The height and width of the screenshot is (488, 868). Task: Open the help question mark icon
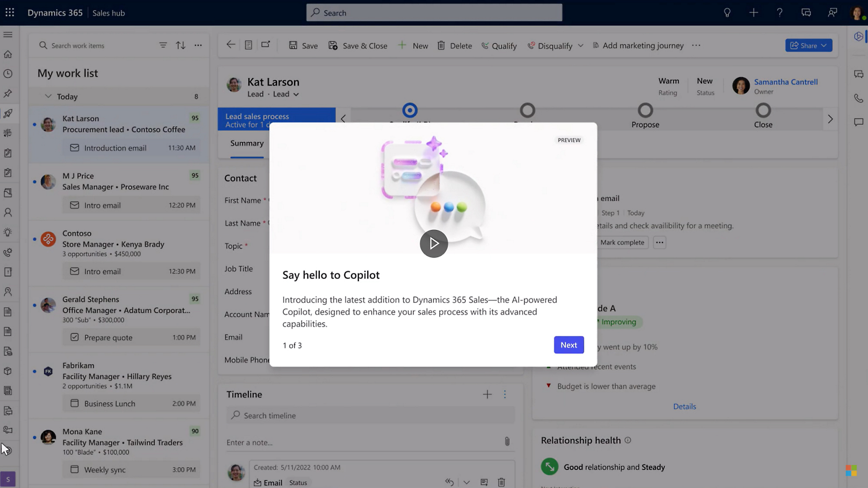[779, 13]
